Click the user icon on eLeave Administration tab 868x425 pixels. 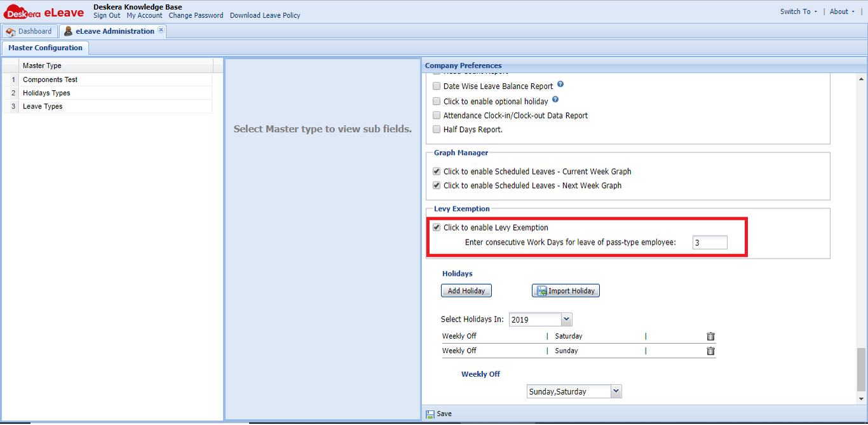68,30
